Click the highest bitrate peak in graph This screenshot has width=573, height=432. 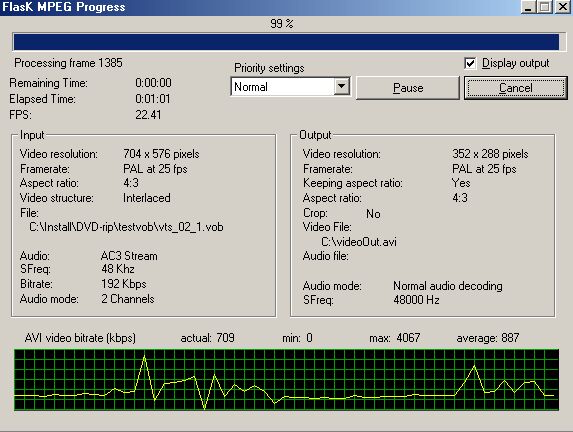tap(145, 356)
